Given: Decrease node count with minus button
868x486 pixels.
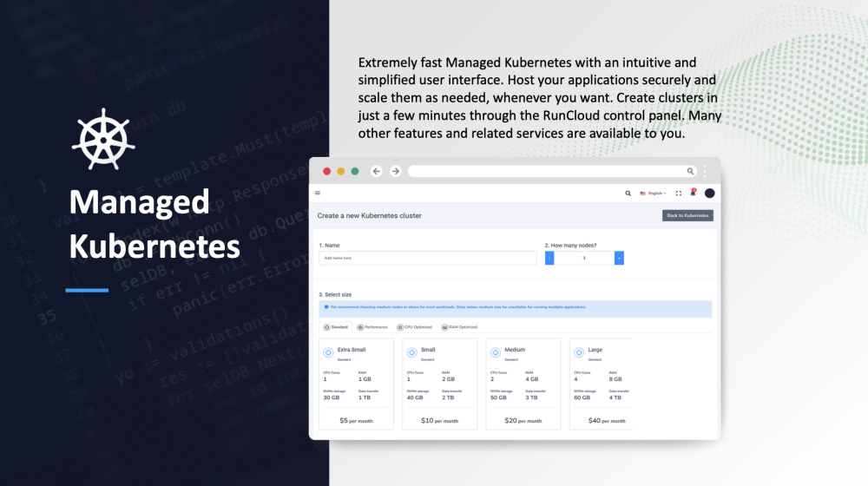Looking at the screenshot, I should pyautogui.click(x=549, y=258).
